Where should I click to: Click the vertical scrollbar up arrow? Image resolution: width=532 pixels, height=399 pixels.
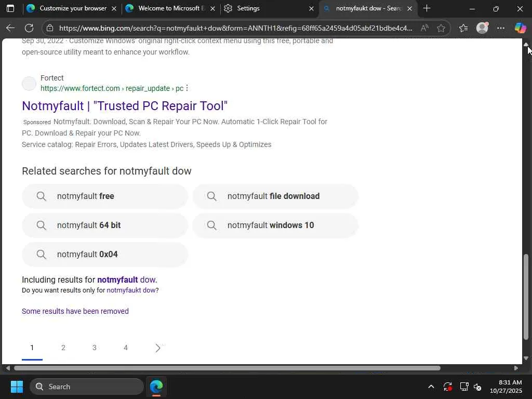(x=526, y=45)
